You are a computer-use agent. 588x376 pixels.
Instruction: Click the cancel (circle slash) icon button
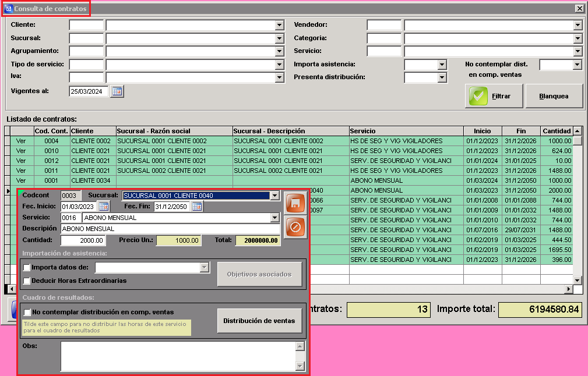click(295, 227)
